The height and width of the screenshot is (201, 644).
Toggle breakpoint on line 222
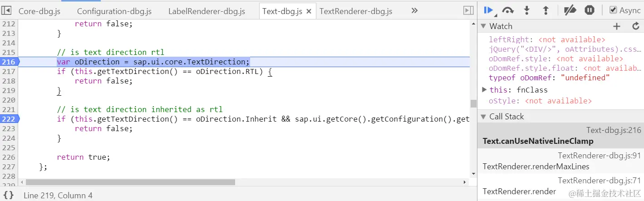point(9,119)
